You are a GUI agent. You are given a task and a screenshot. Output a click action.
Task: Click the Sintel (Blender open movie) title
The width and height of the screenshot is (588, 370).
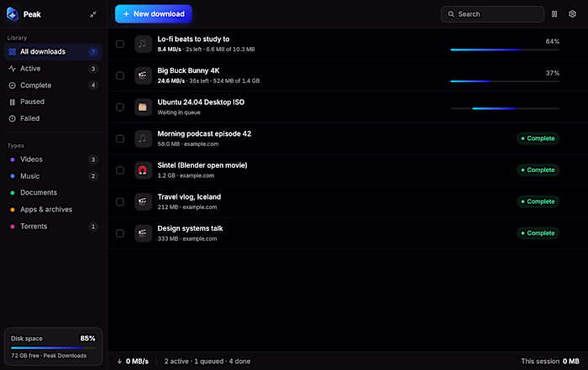[x=202, y=165]
